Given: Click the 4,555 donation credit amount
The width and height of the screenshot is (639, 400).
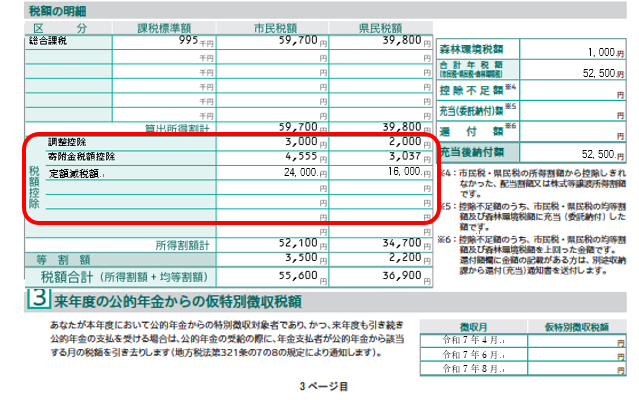Looking at the screenshot, I should tap(301, 156).
